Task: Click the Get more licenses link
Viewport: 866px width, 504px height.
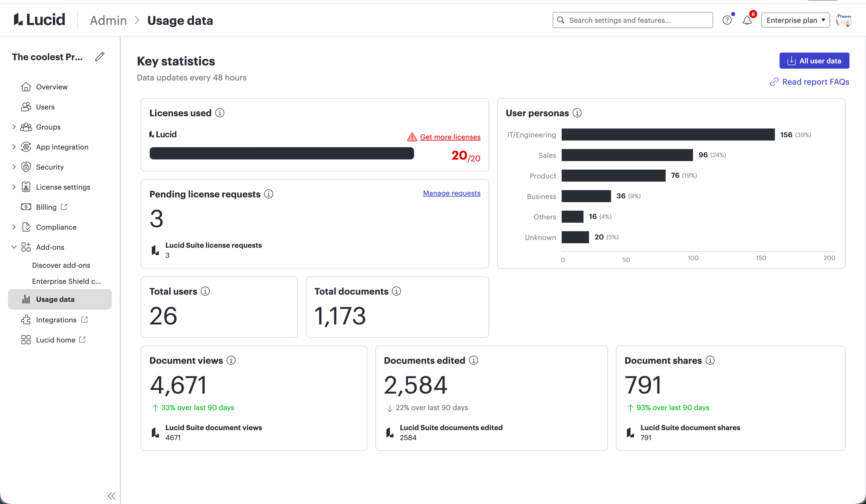Action: tap(450, 137)
